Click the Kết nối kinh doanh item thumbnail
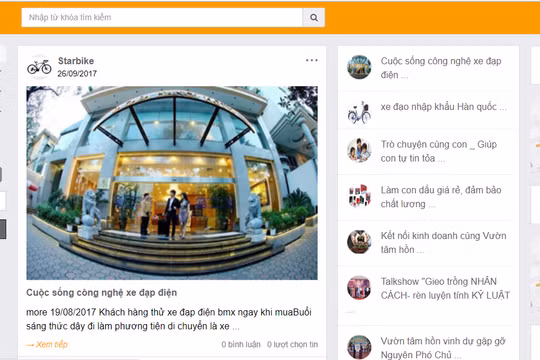The width and height of the screenshot is (540, 360). point(359,242)
